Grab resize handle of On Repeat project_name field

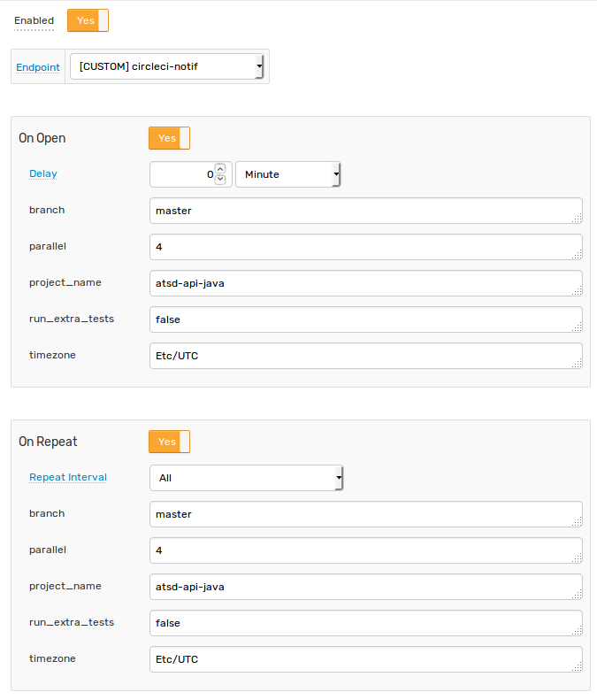coord(578,594)
